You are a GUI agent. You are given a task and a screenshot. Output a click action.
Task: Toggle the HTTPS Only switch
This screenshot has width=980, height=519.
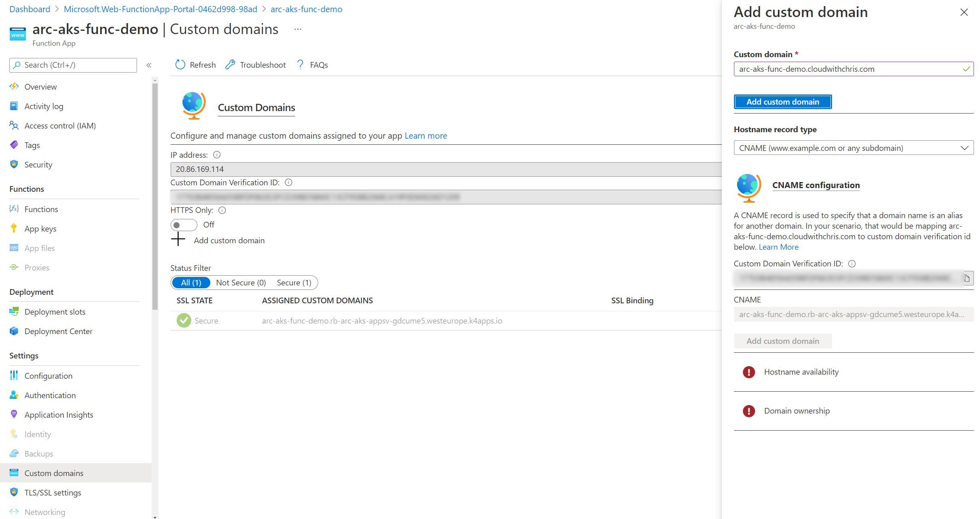coord(184,225)
